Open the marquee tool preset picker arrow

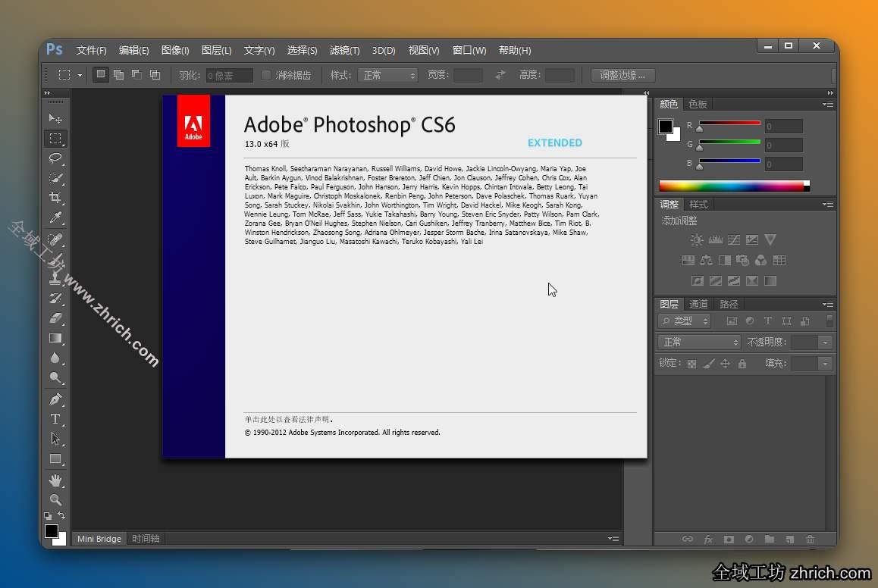[80, 75]
